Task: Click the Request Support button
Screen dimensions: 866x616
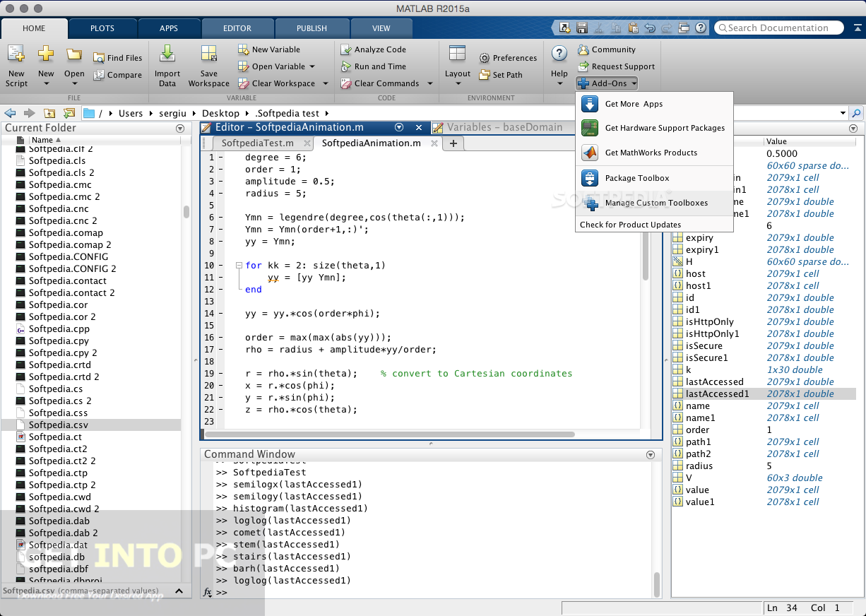Action: [622, 66]
